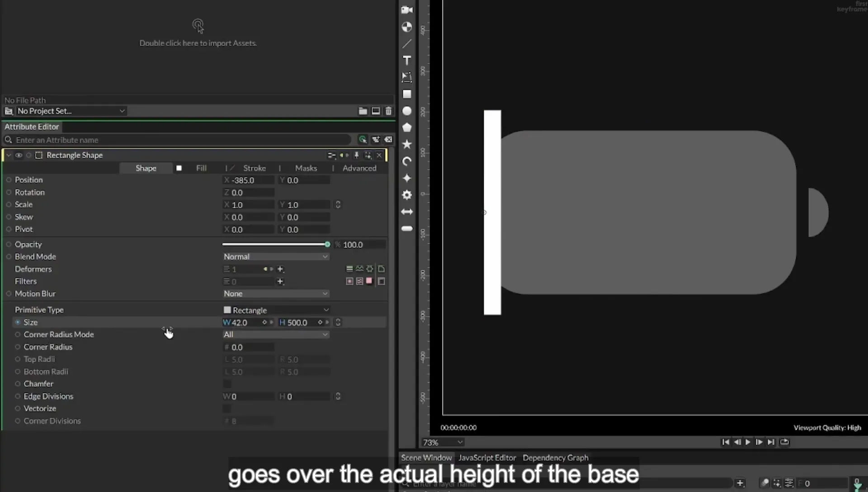
Task: Open the Blend Mode dropdown
Action: pos(276,256)
